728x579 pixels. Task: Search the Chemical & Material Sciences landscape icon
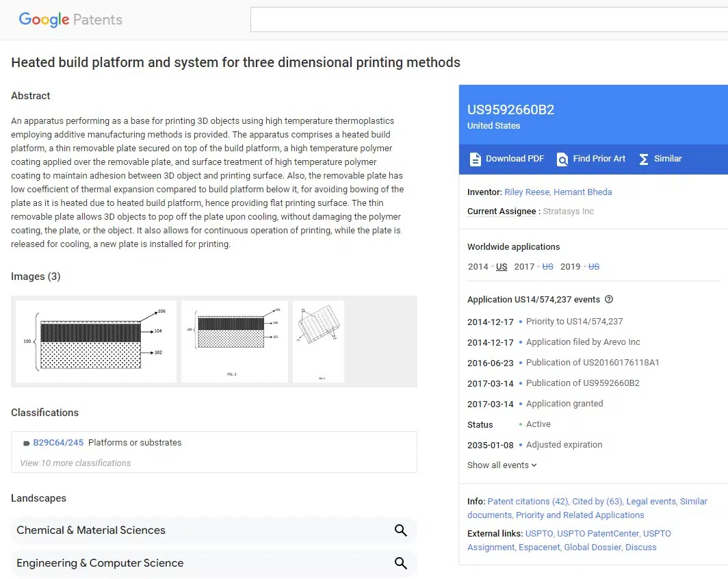tap(401, 530)
